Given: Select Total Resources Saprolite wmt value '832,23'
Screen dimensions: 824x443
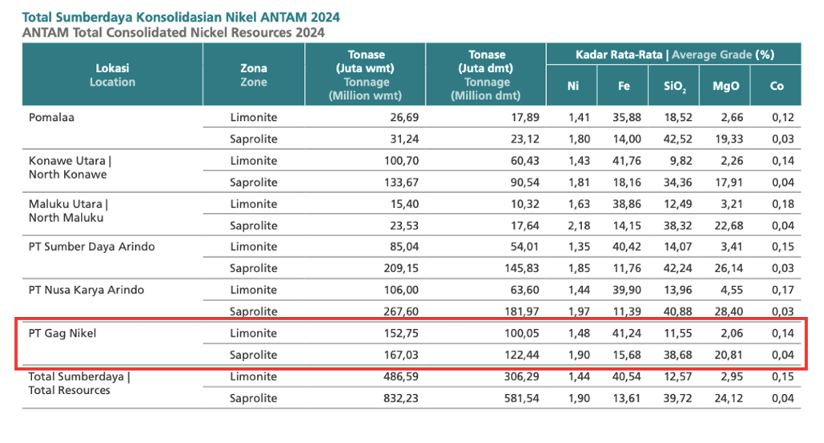Looking at the screenshot, I should point(401,398).
